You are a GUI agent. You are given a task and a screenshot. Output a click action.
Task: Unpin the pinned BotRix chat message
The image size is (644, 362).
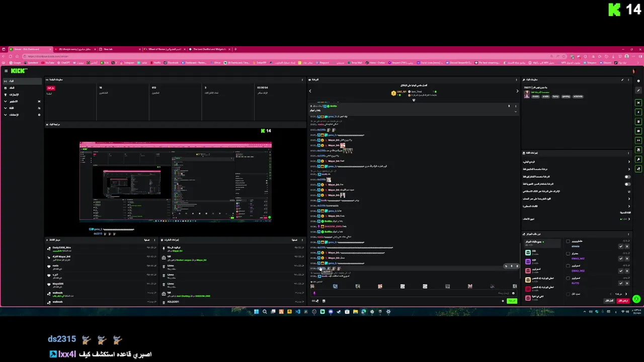(509, 106)
